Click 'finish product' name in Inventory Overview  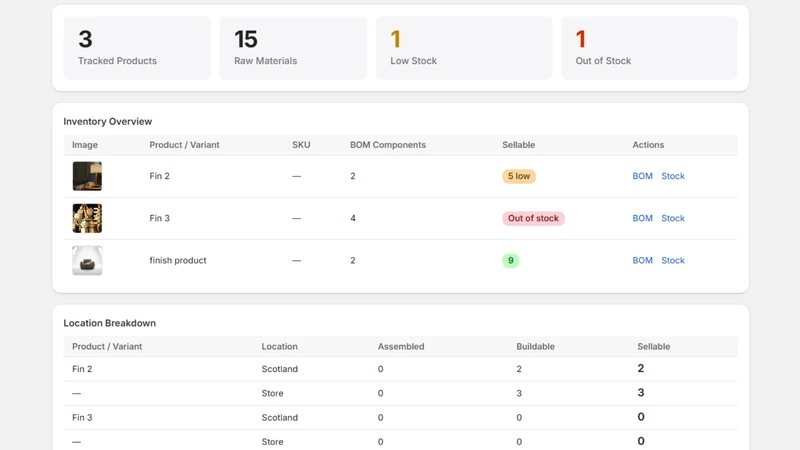[178, 260]
